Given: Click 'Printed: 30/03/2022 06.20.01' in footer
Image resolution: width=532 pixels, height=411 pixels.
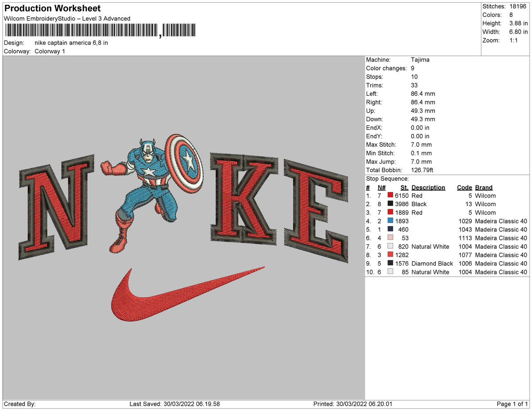Looking at the screenshot, I should coord(352,404).
